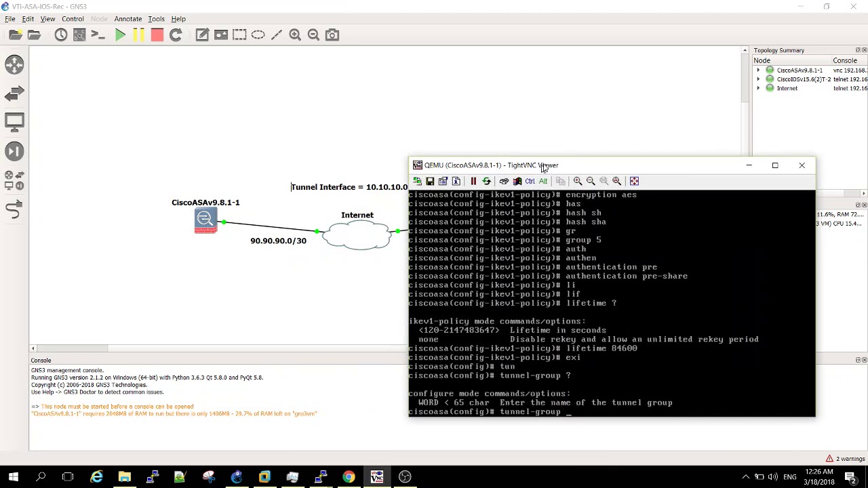Open TightVNC new connection icon

[417, 181]
